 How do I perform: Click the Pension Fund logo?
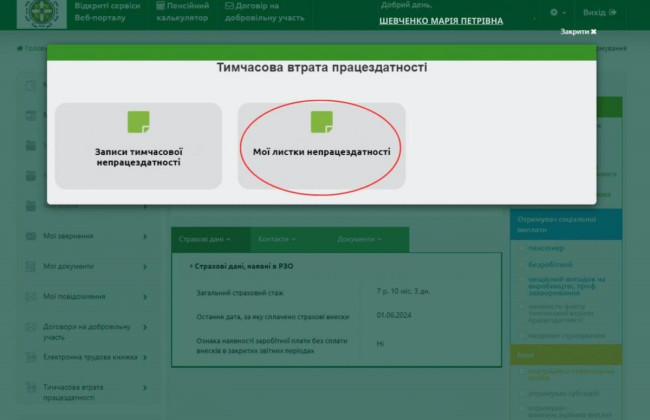[x=41, y=14]
